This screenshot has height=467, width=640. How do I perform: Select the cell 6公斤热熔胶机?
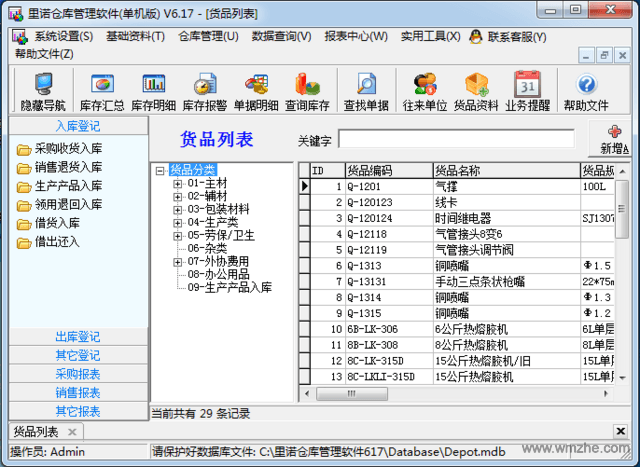coord(507,329)
